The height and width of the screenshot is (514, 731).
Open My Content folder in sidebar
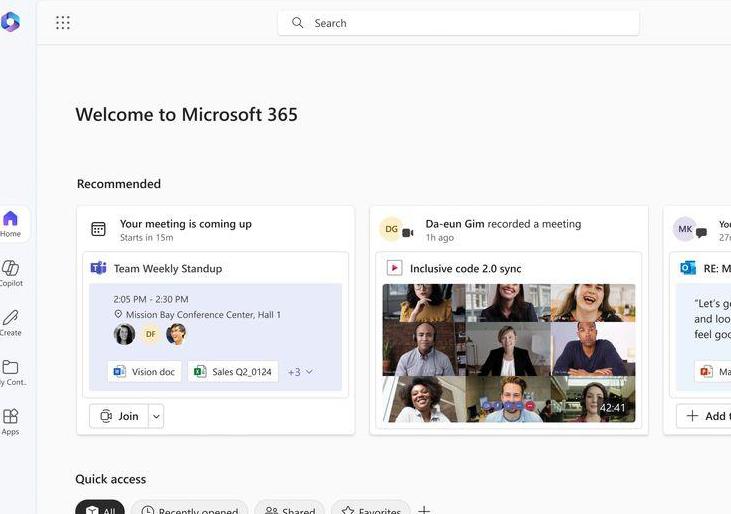[12, 373]
